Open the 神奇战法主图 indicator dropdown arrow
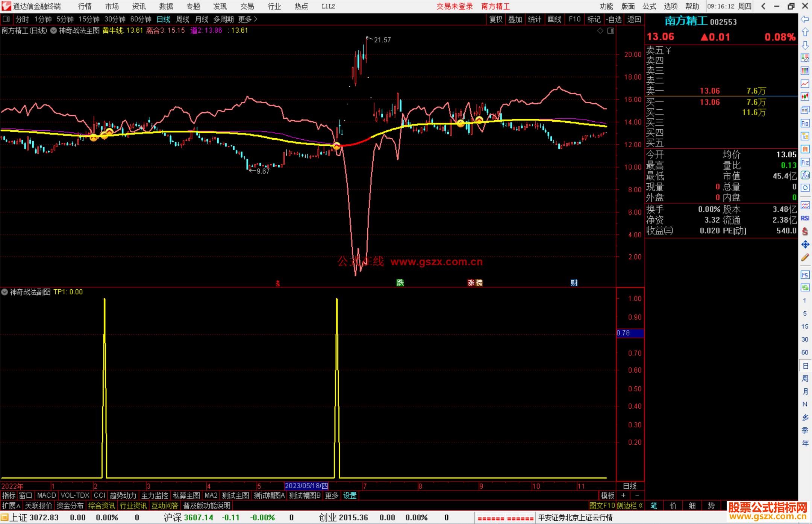This screenshot has width=812, height=524. (x=53, y=31)
